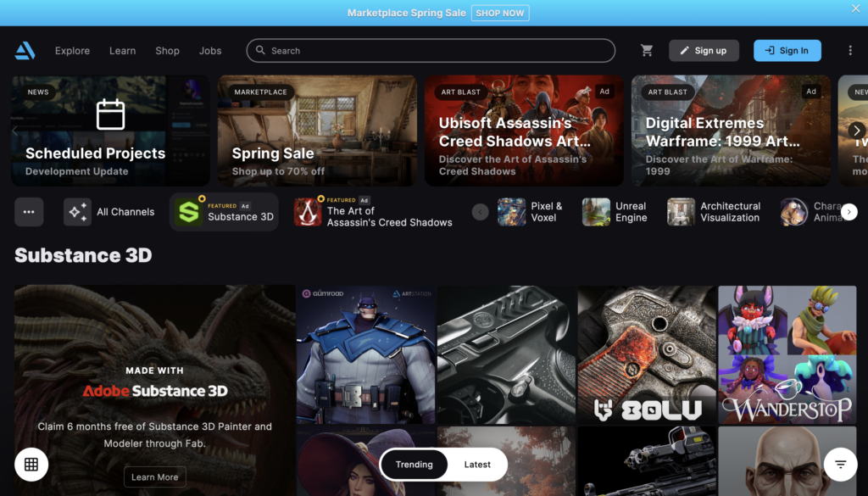
Task: Select the Pixel & Voxel channel thumbnail
Action: [x=511, y=212]
